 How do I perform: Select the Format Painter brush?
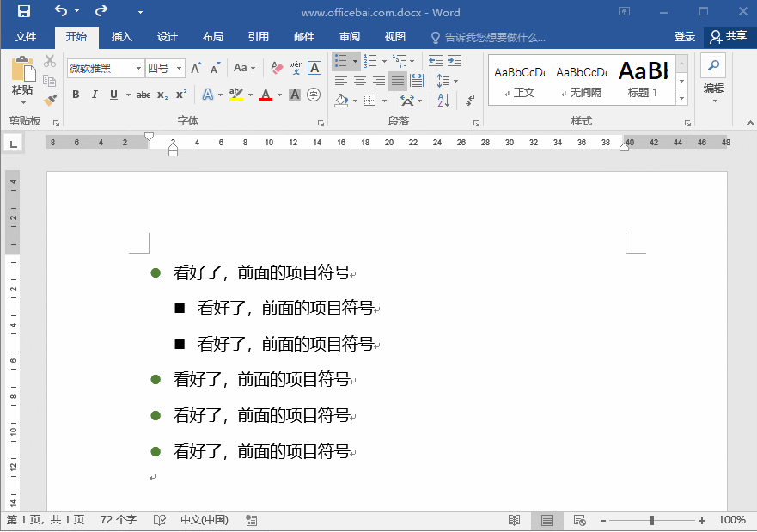point(49,100)
